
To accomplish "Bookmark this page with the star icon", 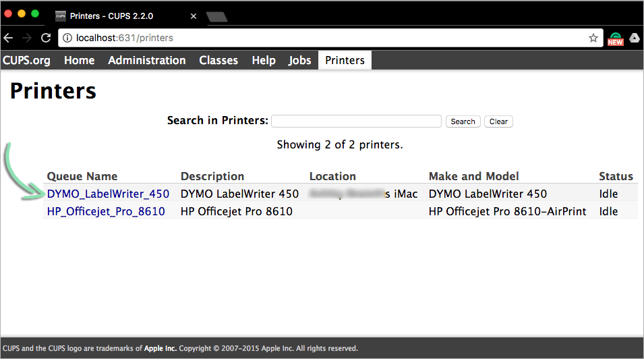I will (x=593, y=38).
